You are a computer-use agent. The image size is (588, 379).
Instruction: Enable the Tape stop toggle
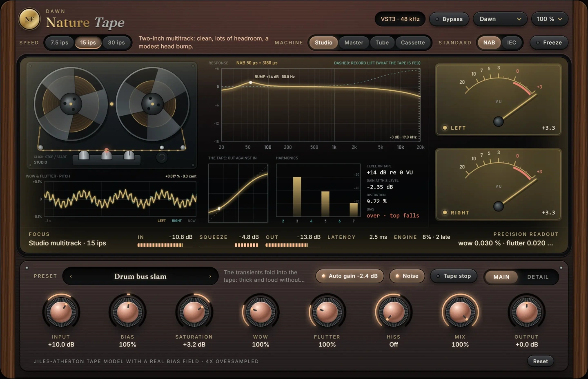[454, 276]
